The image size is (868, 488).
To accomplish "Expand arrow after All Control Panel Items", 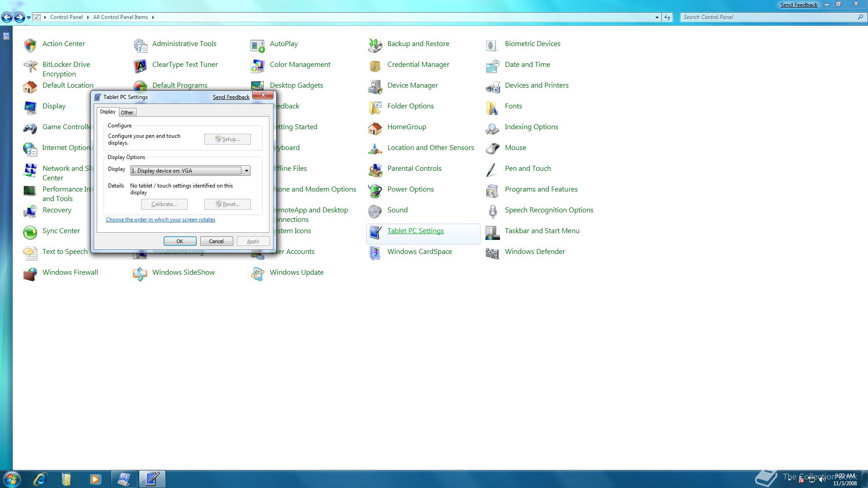I will click(x=153, y=17).
